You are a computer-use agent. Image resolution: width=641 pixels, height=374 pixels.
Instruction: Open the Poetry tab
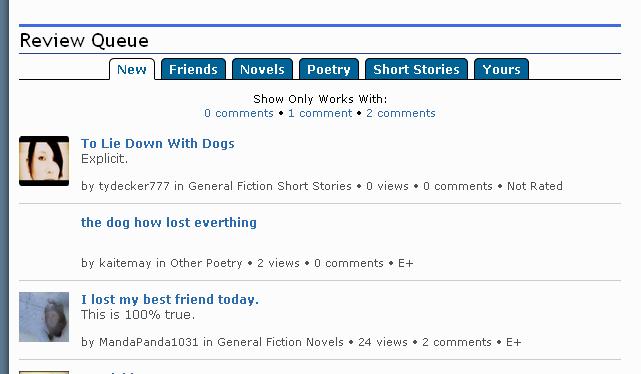click(329, 69)
